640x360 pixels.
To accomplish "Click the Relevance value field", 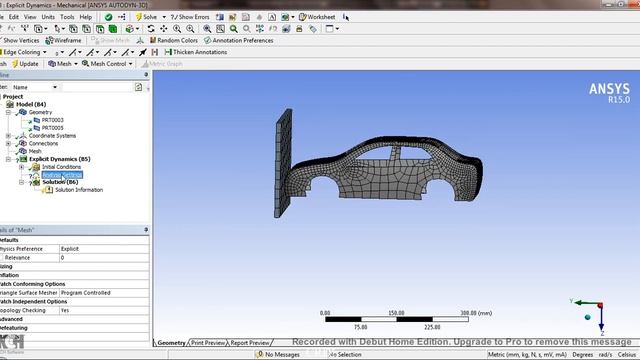I will coord(104,258).
